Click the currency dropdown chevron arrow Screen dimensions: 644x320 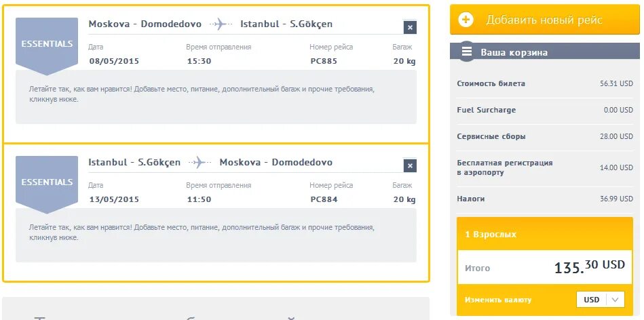(615, 300)
